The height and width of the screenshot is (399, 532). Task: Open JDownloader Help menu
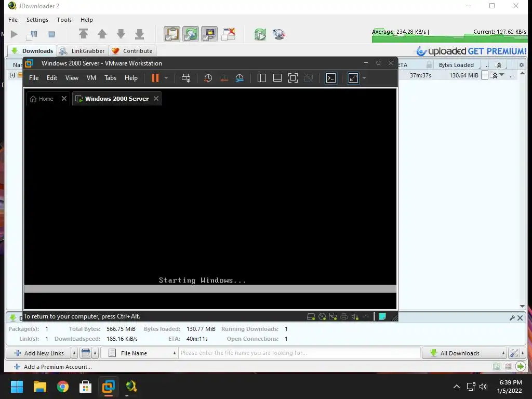tap(87, 20)
